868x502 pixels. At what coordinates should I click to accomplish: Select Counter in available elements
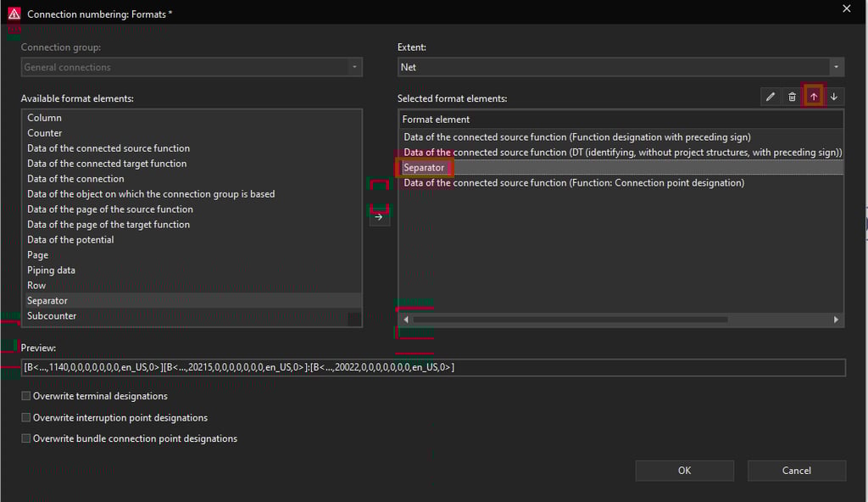(192, 133)
